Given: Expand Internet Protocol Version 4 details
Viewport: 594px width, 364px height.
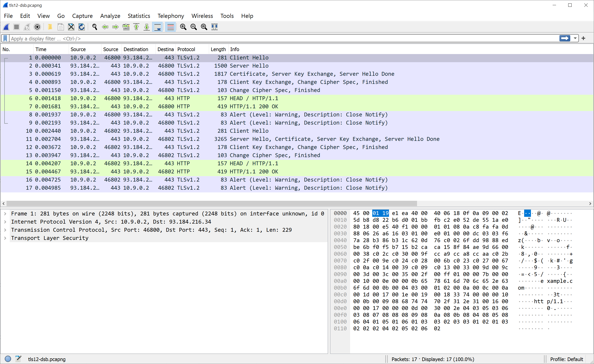Looking at the screenshot, I should click(x=5, y=222).
